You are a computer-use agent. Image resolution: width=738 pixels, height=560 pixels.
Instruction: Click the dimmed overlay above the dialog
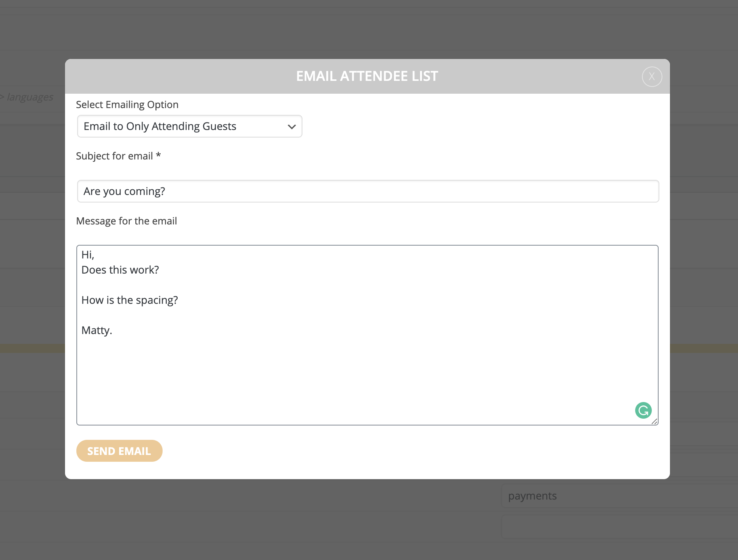[367, 30]
